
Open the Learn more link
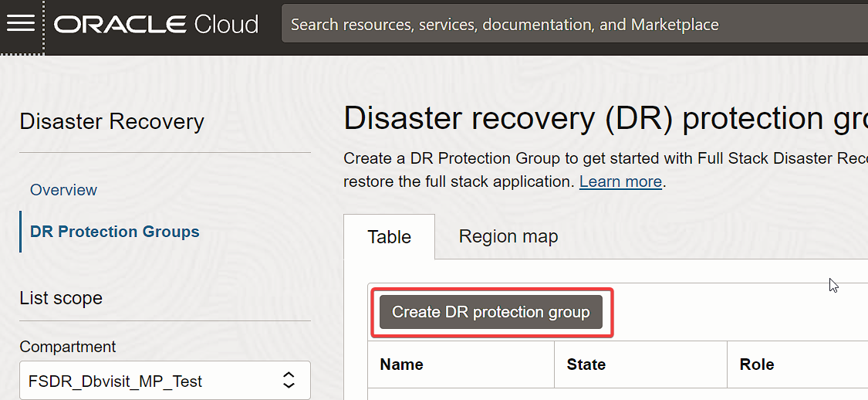pyautogui.click(x=620, y=181)
